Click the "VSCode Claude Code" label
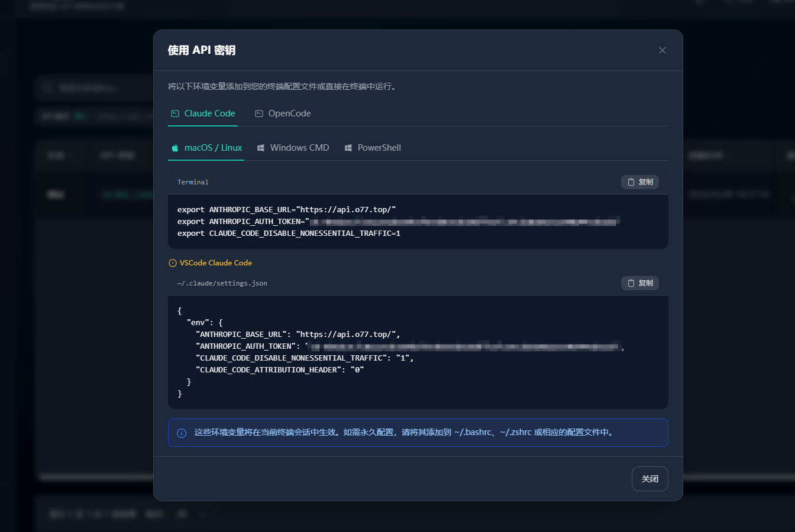Image resolution: width=795 pixels, height=532 pixels. click(x=216, y=263)
